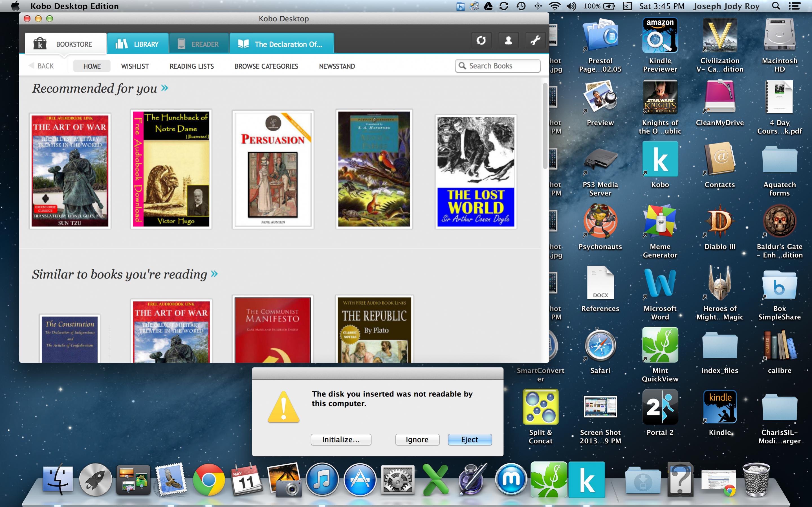Open The Lost World book cover
Image resolution: width=812 pixels, height=507 pixels.
pyautogui.click(x=476, y=172)
